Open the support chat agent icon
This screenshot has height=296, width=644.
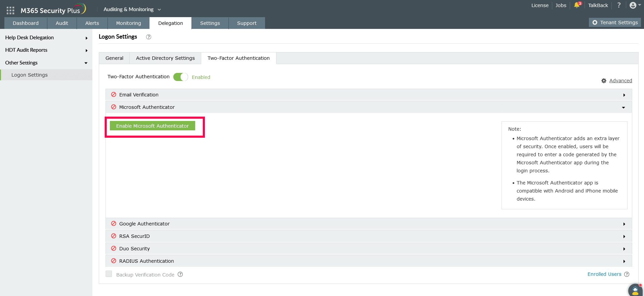pyautogui.click(x=635, y=290)
